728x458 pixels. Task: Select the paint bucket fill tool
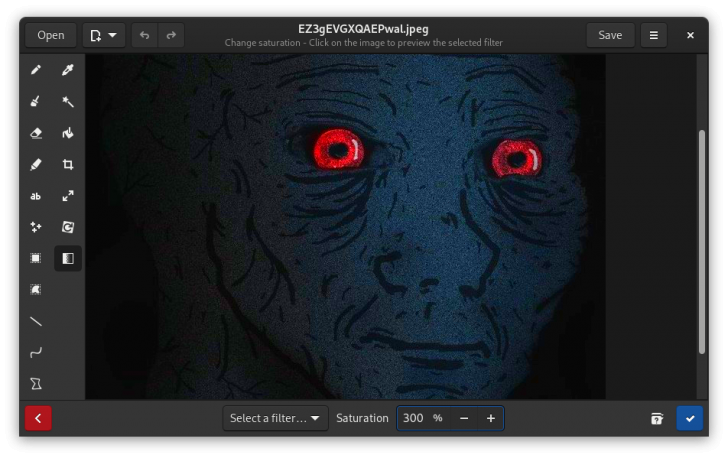(x=68, y=133)
